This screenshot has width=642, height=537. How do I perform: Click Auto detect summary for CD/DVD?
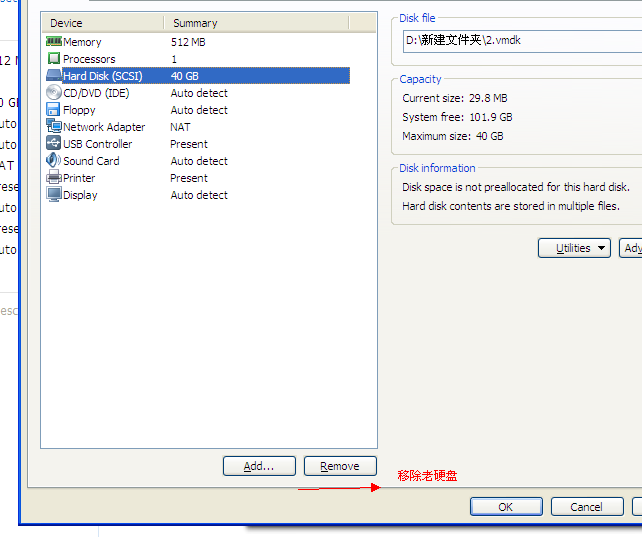[x=199, y=93]
